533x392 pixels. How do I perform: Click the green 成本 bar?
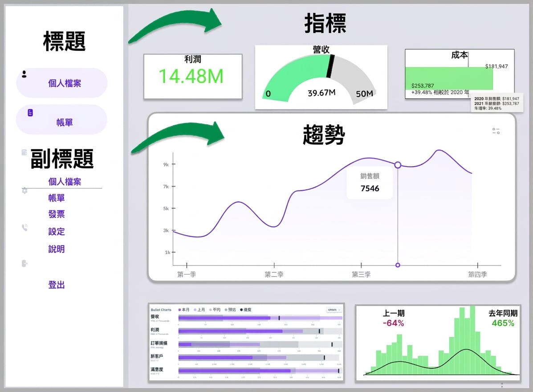(449, 78)
